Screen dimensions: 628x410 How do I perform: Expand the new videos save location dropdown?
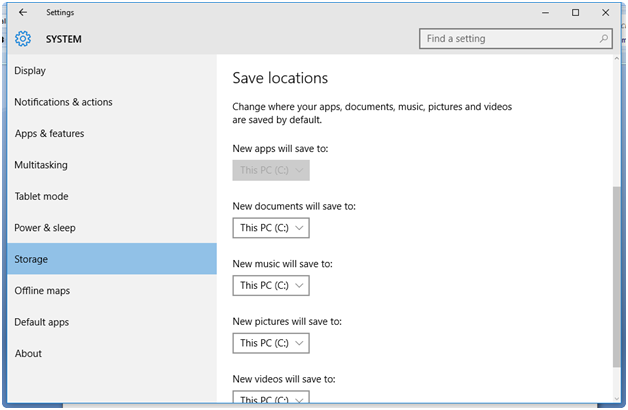tap(271, 399)
